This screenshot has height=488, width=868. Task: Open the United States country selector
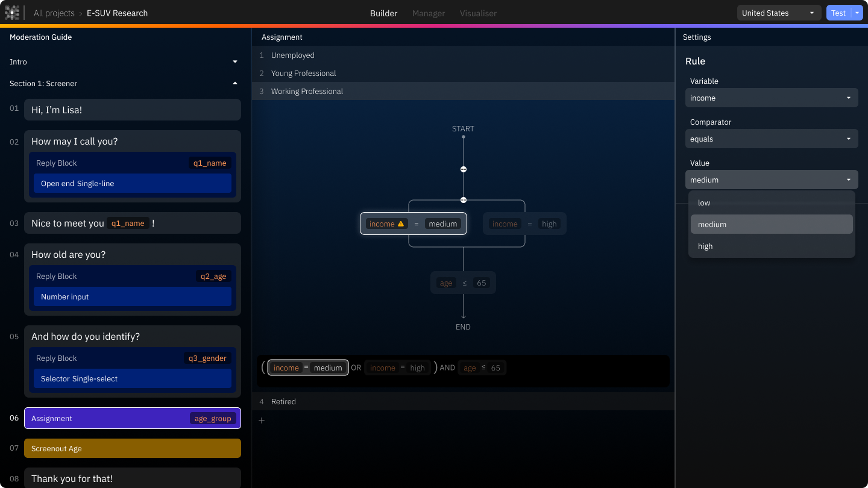tap(779, 12)
